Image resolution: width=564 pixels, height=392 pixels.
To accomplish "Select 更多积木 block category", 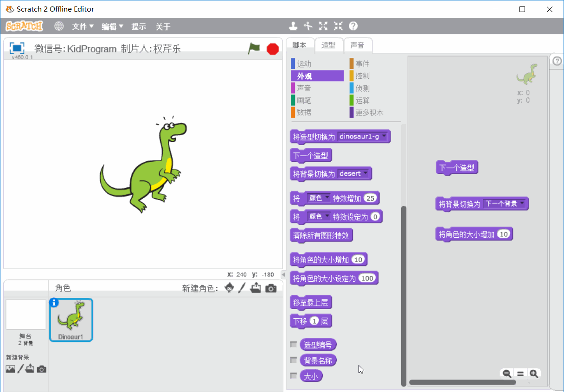I will pos(375,112).
